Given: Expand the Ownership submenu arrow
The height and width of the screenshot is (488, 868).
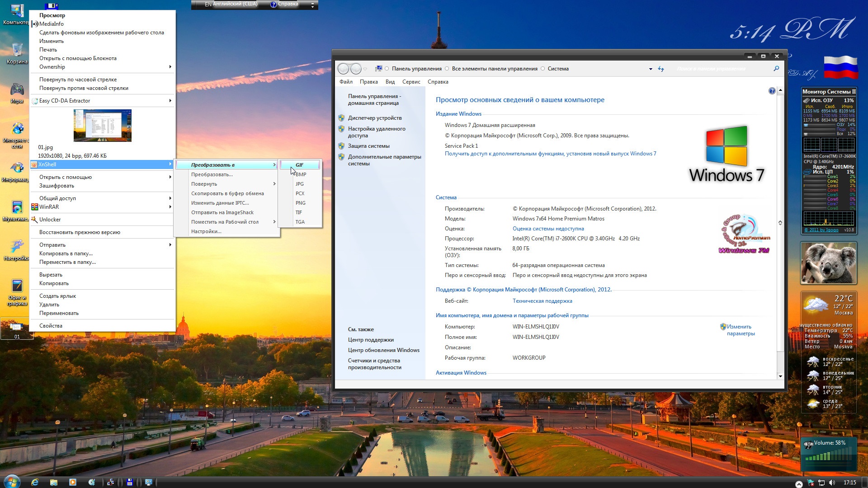Looking at the screenshot, I should (x=170, y=67).
